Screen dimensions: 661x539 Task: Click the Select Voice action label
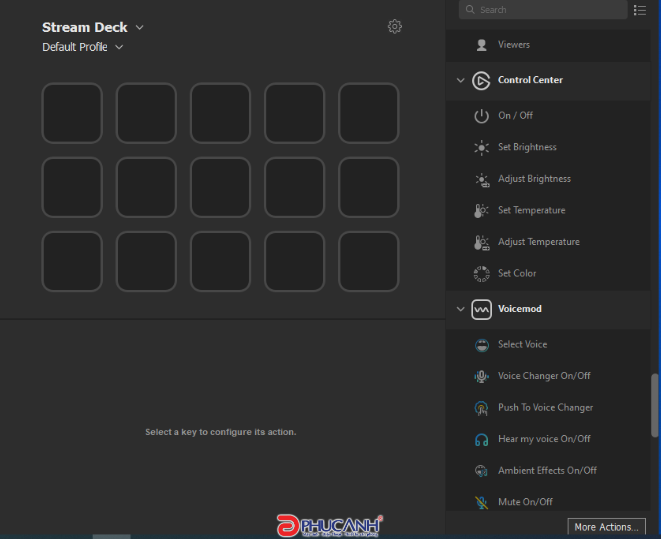coord(522,344)
